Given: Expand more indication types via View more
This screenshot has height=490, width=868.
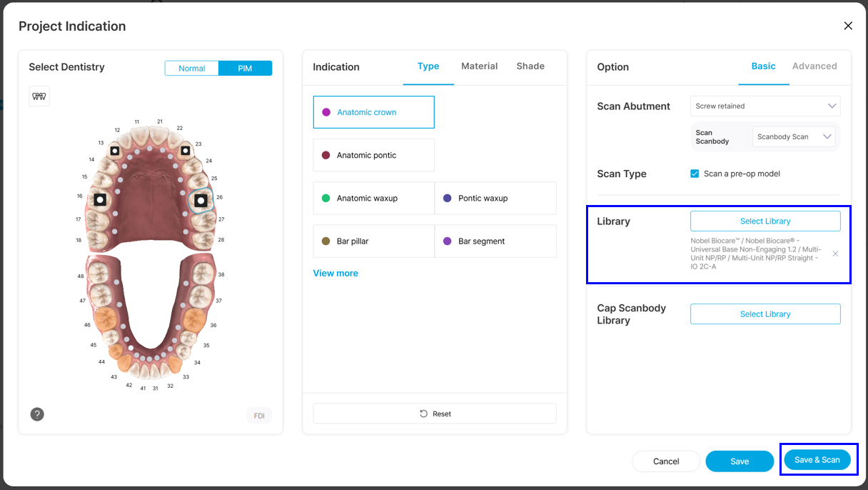Looking at the screenshot, I should 335,273.
